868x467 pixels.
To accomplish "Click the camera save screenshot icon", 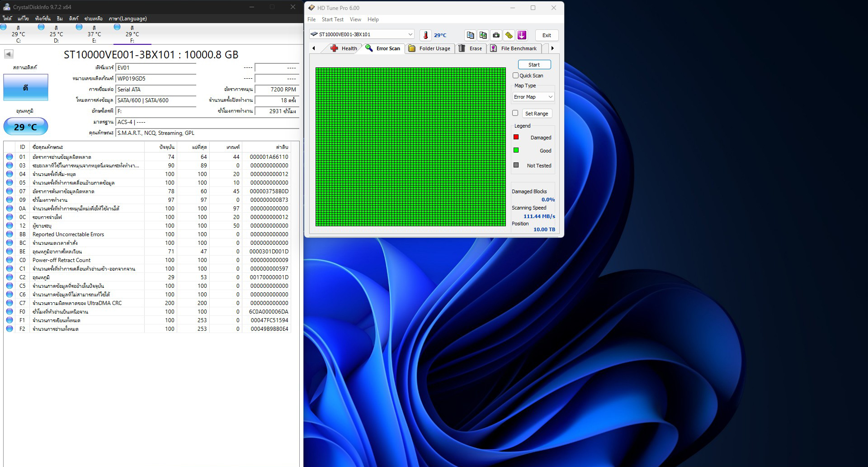I will 496,35.
